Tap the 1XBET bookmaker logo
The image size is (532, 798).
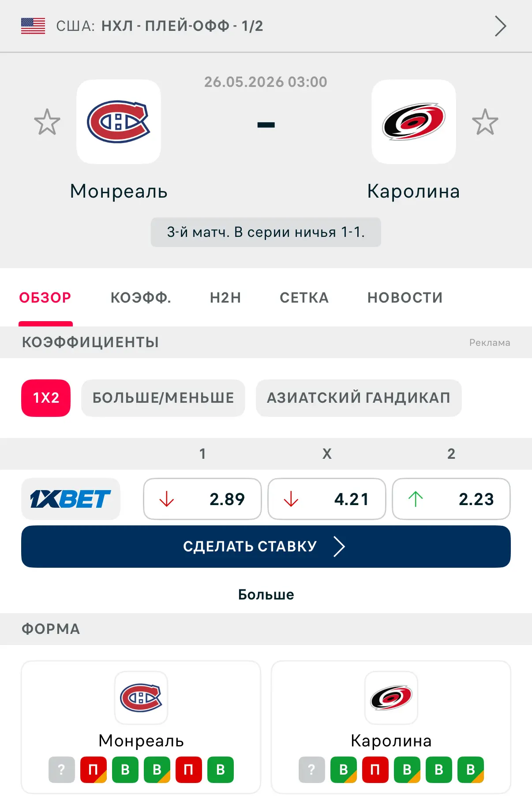[x=71, y=499]
